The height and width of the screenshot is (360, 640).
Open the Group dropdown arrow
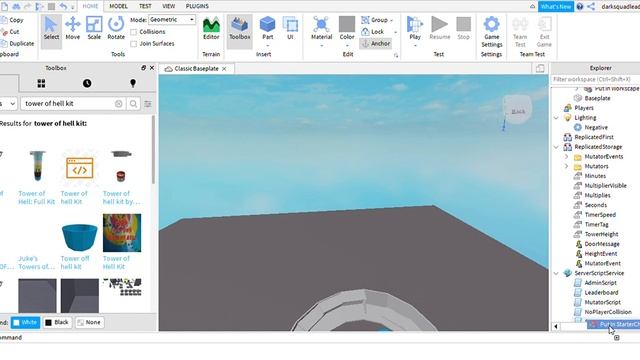tap(392, 20)
